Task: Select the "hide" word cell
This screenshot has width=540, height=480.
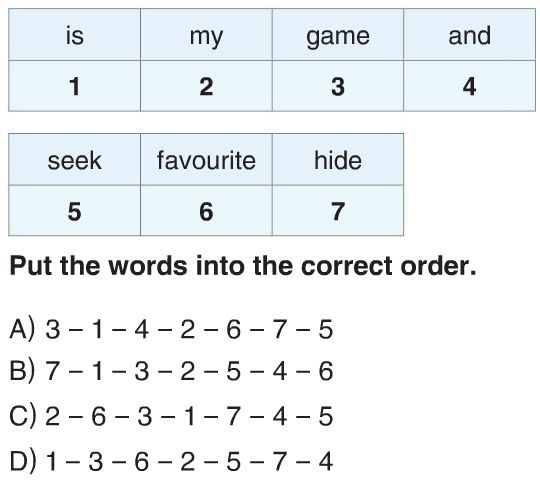Action: point(338,160)
